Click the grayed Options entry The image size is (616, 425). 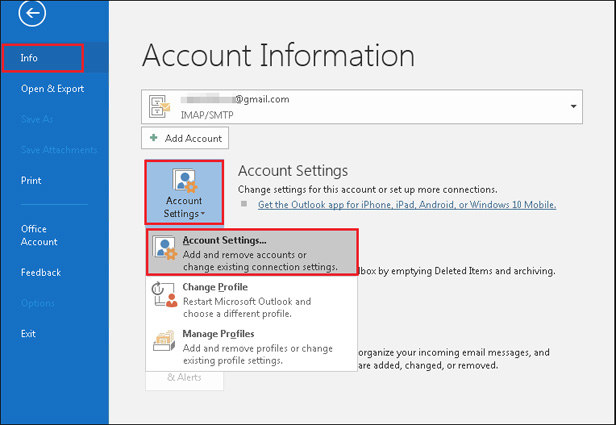tap(38, 303)
